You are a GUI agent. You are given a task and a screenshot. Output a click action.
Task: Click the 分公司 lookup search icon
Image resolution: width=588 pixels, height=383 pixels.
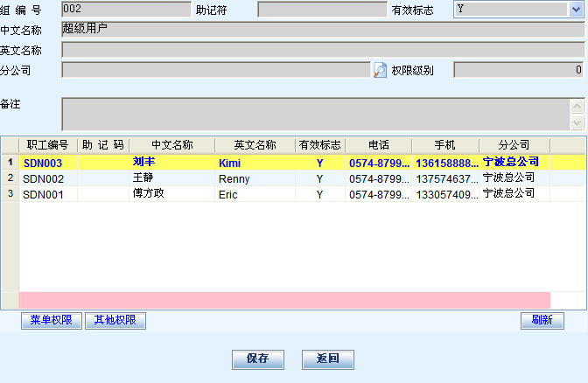(380, 70)
